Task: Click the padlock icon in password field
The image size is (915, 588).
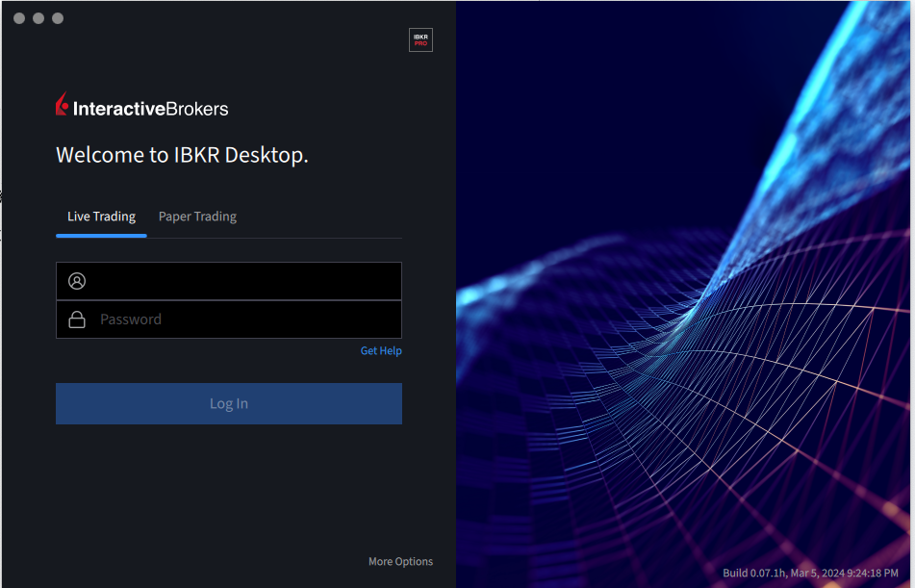Action: 77,320
